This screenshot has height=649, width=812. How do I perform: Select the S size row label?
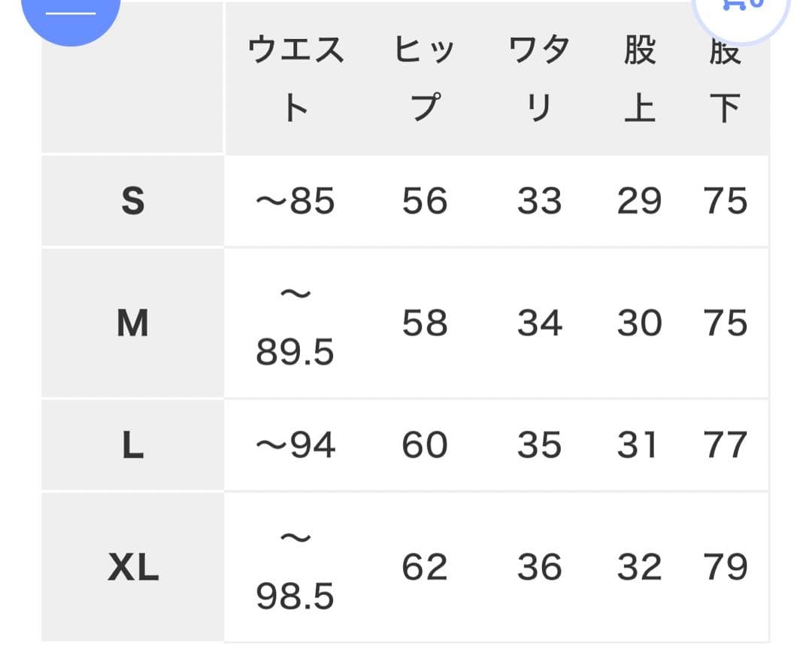132,202
